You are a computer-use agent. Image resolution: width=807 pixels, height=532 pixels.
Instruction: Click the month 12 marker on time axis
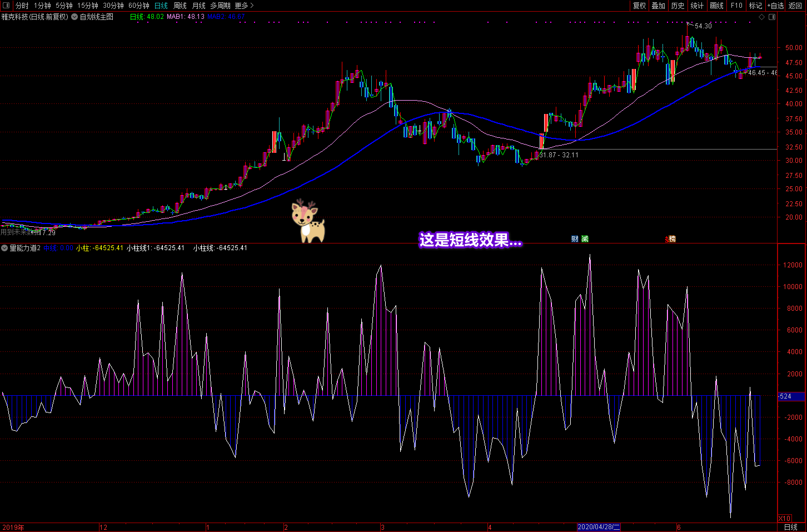103,528
